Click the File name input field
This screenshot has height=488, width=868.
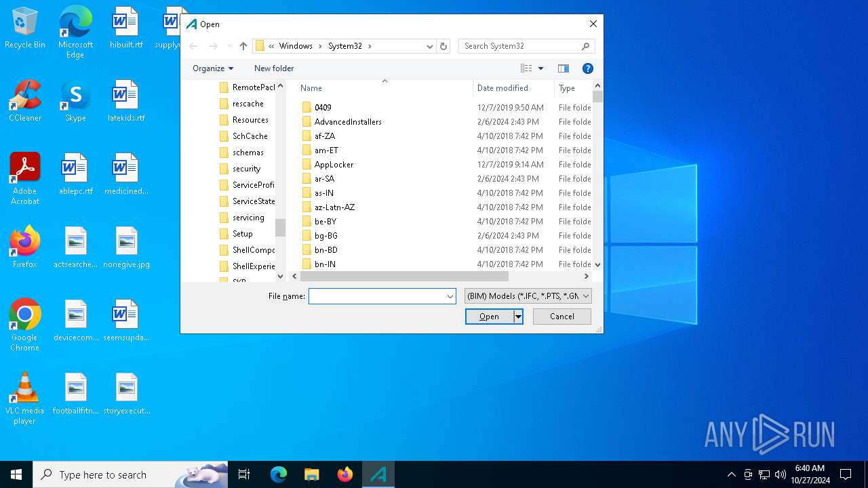tap(376, 296)
